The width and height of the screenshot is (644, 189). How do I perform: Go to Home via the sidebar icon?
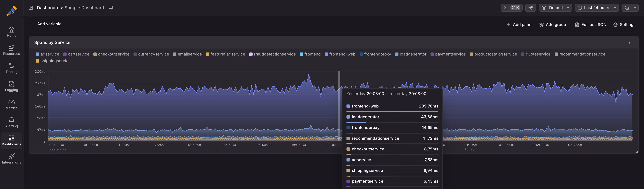pos(12,31)
